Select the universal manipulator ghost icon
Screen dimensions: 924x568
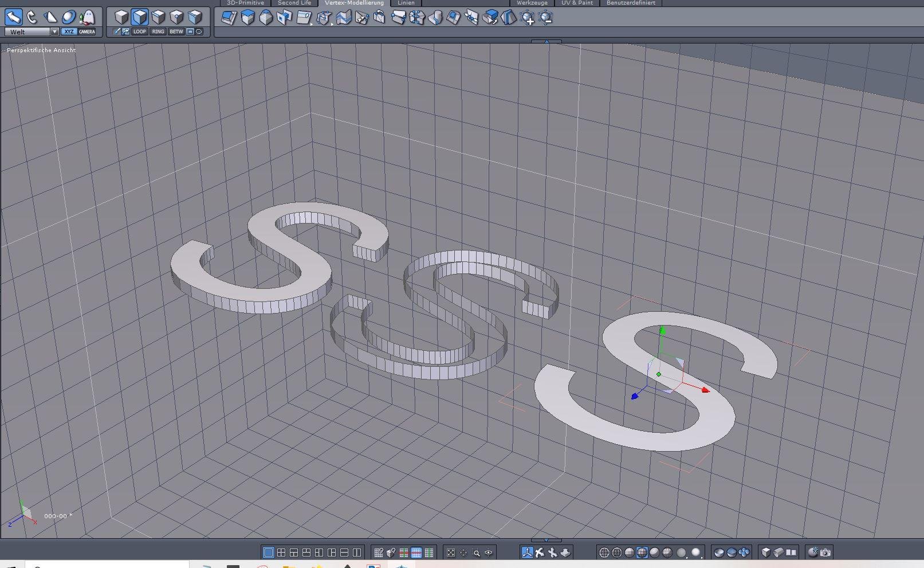point(87,17)
